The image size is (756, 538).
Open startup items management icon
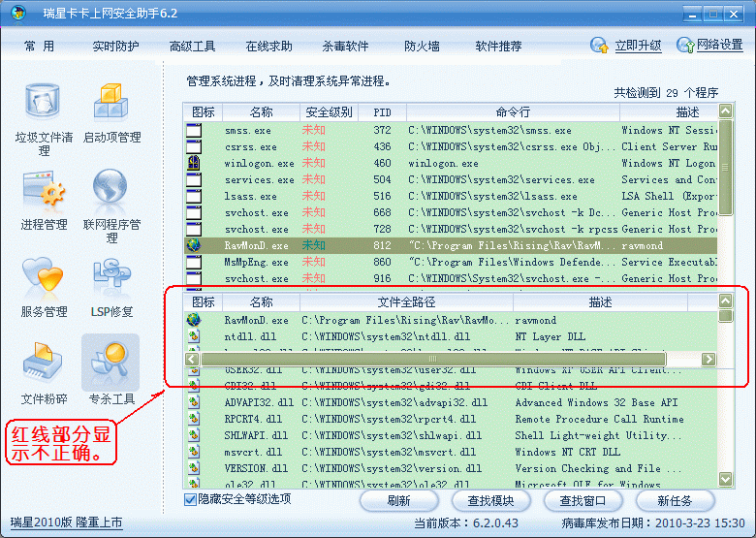110,101
